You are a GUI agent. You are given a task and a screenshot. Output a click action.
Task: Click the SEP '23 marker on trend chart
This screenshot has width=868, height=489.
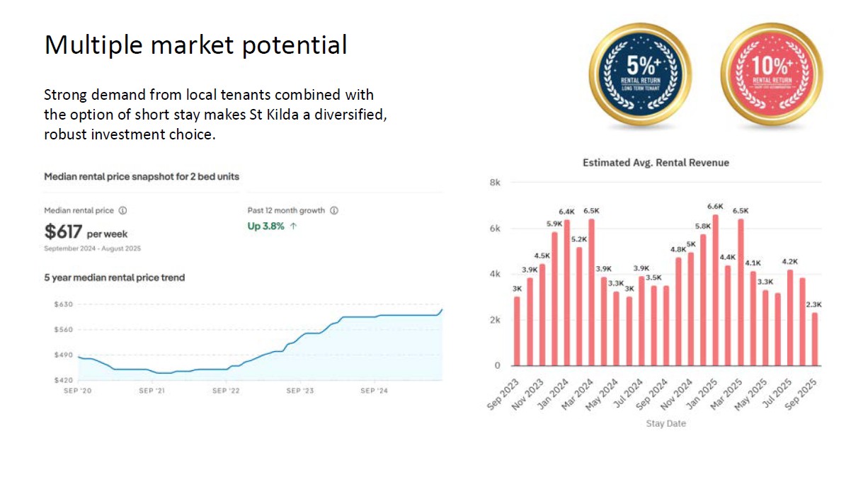click(300, 391)
